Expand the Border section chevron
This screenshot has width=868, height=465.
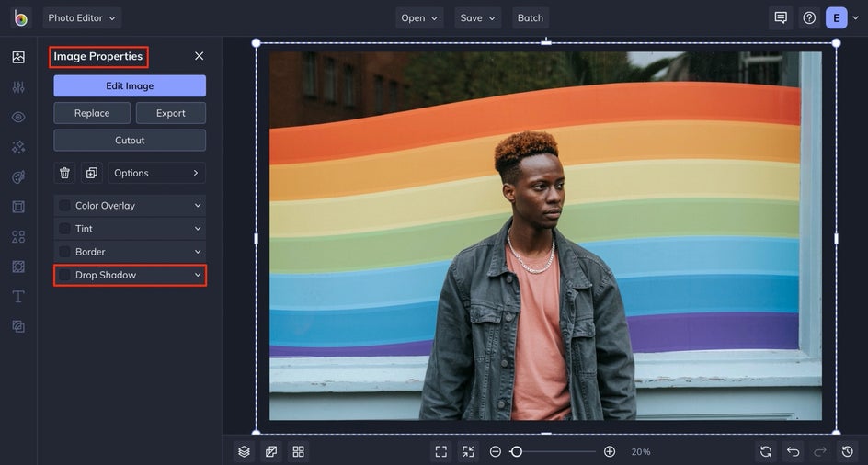198,252
